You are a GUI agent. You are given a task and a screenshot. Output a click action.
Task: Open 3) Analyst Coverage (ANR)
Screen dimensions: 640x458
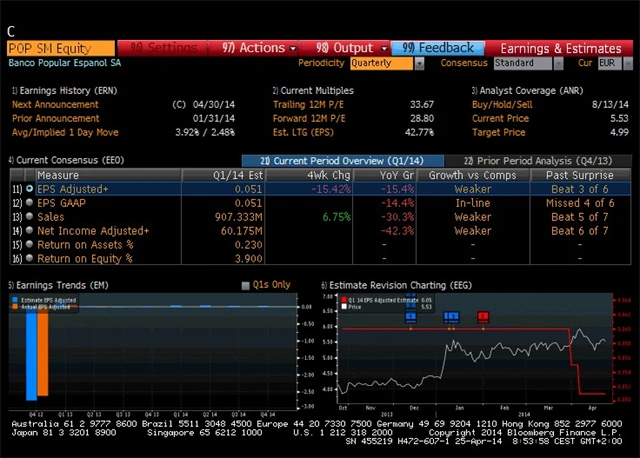coord(527,91)
